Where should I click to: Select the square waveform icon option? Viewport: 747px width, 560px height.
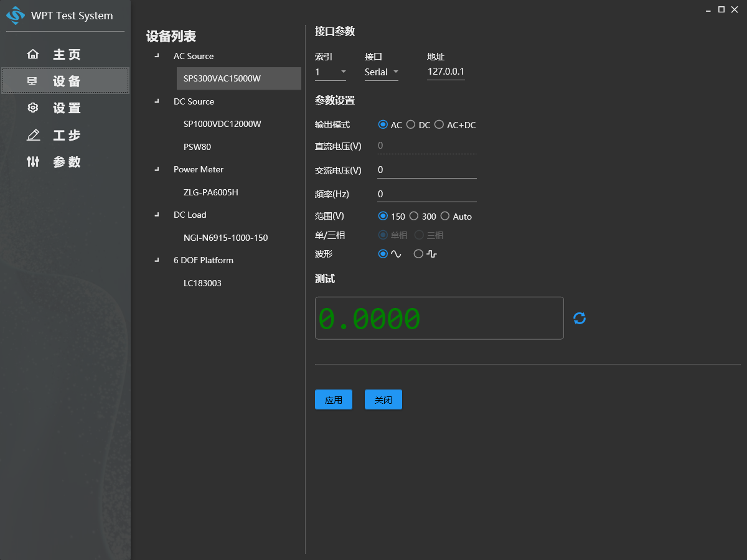point(418,254)
